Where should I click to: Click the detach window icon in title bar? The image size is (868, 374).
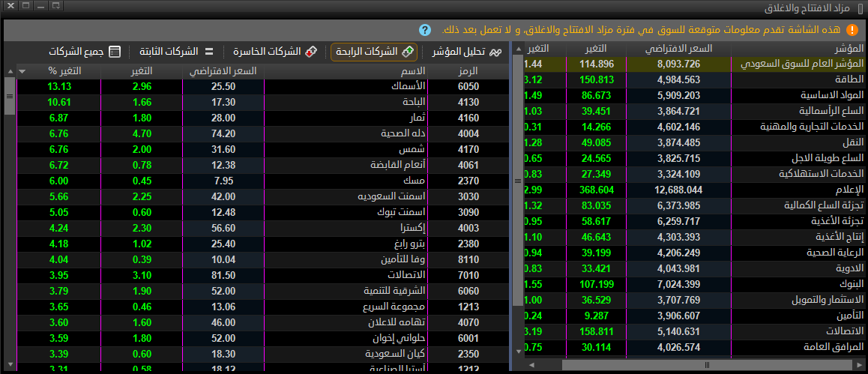[55, 6]
